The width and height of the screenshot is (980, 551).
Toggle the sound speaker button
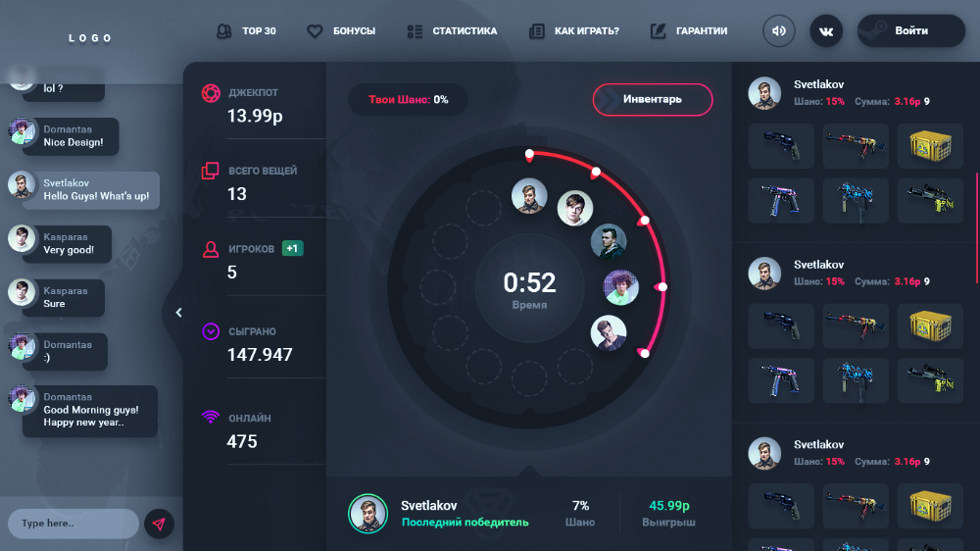(x=779, y=30)
